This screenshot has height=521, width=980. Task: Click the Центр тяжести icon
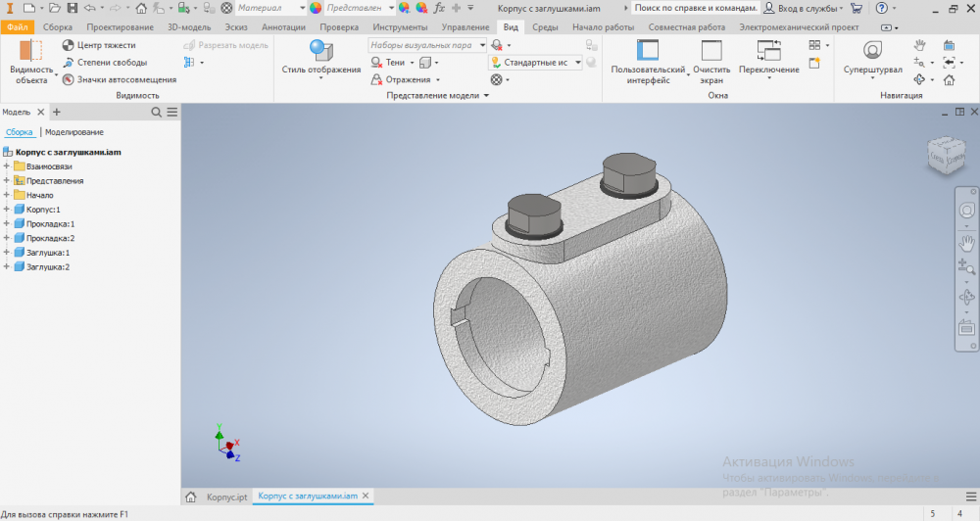tap(68, 45)
